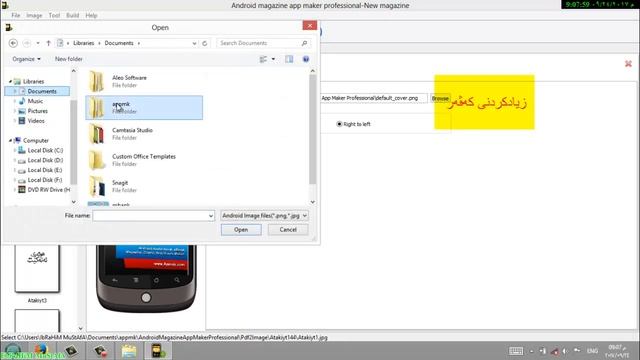
Task: Close the red X panel icon
Action: pyautogui.click(x=628, y=64)
